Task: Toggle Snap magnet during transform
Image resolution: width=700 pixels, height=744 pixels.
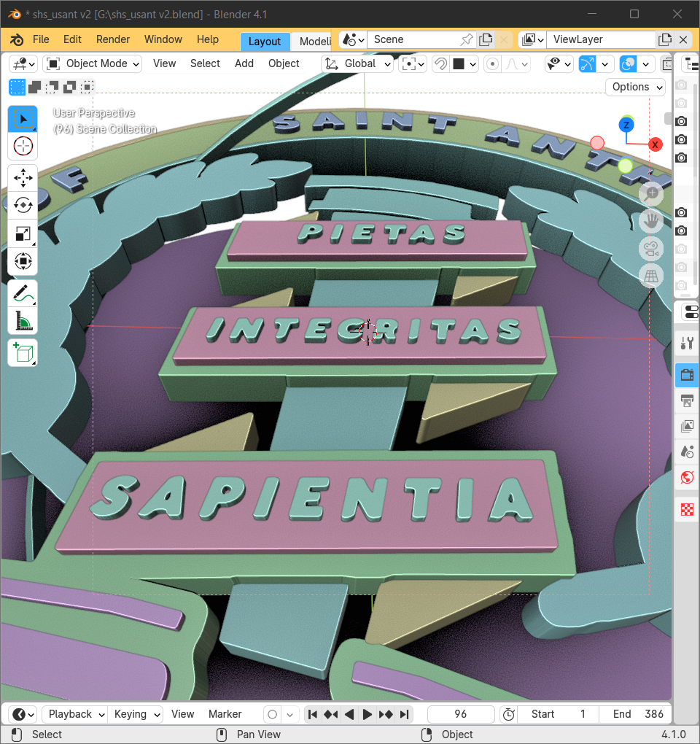Action: tap(440, 64)
